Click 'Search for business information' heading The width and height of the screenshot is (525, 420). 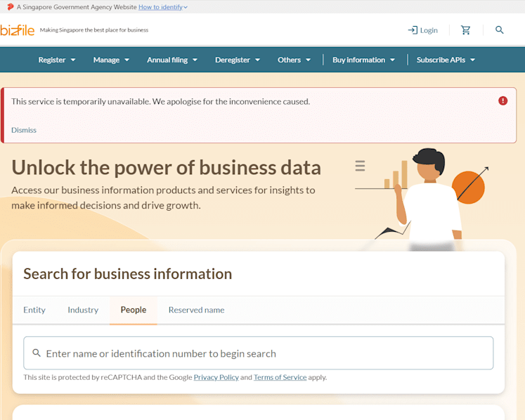(x=128, y=274)
